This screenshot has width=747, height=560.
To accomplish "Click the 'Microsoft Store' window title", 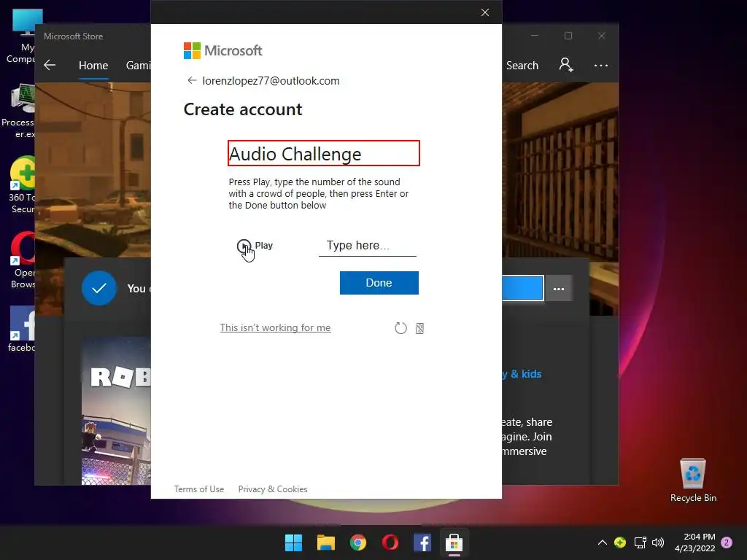I will pos(74,36).
